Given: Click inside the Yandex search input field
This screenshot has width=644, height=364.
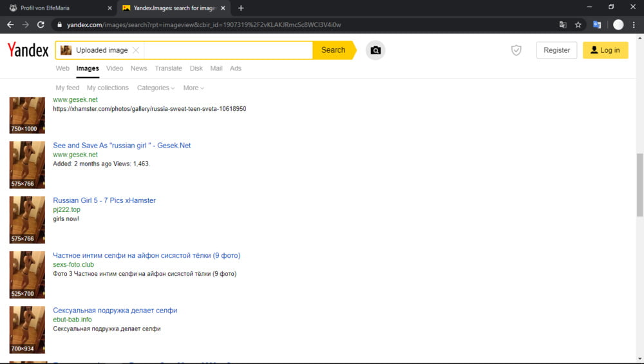Looking at the screenshot, I should coord(227,50).
